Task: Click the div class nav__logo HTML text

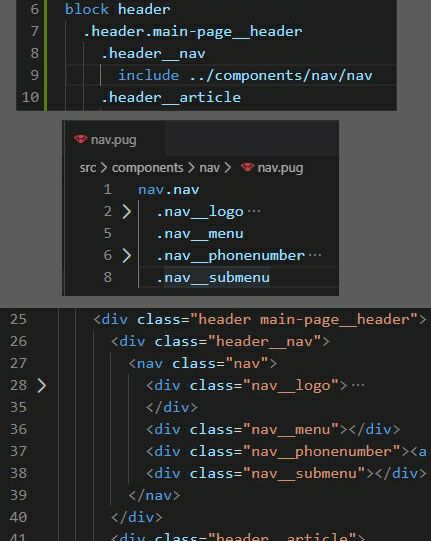Action: click(246, 386)
